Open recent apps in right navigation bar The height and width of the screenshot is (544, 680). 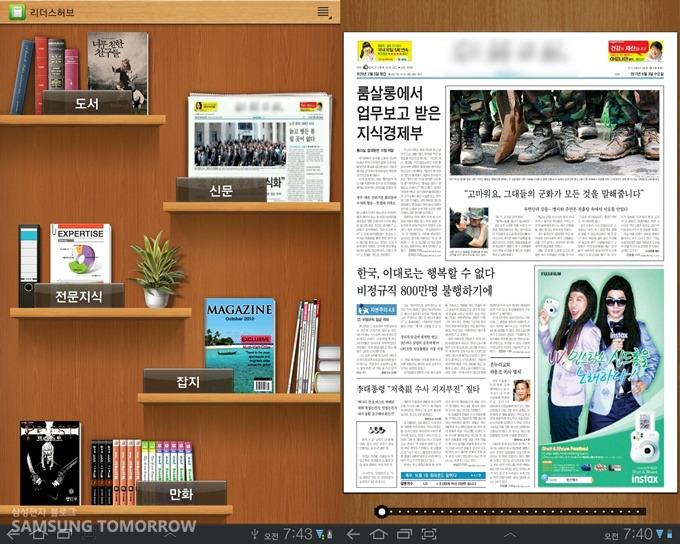click(403, 535)
